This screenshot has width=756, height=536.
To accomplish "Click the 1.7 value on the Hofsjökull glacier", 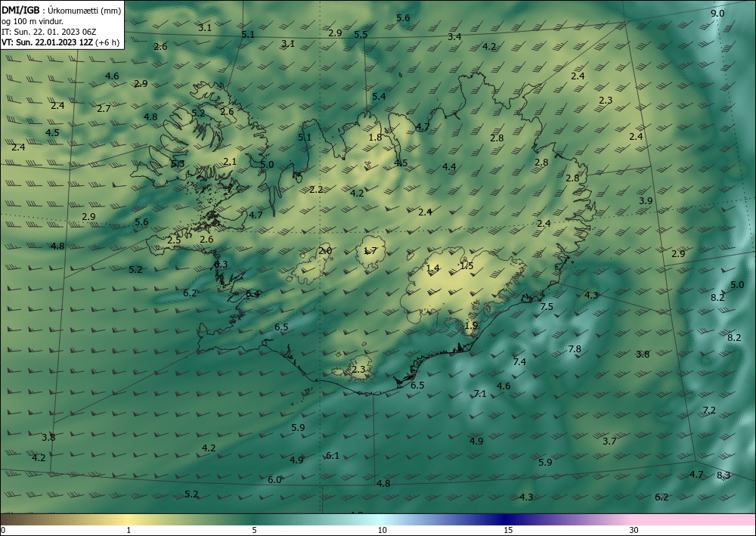I will (370, 251).
